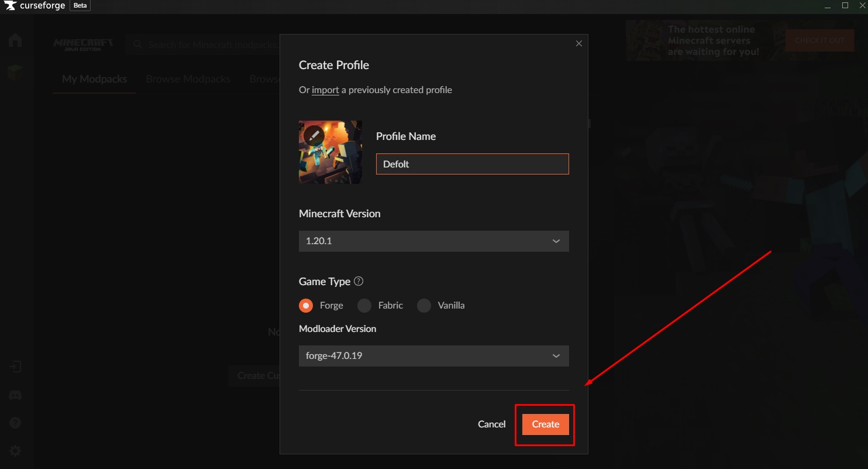Open the Discord sidebar icon

click(15, 395)
